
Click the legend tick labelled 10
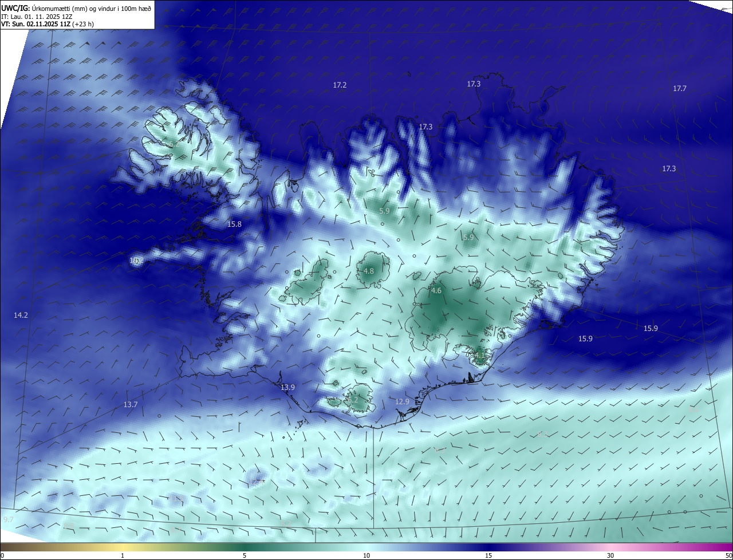coord(366,556)
